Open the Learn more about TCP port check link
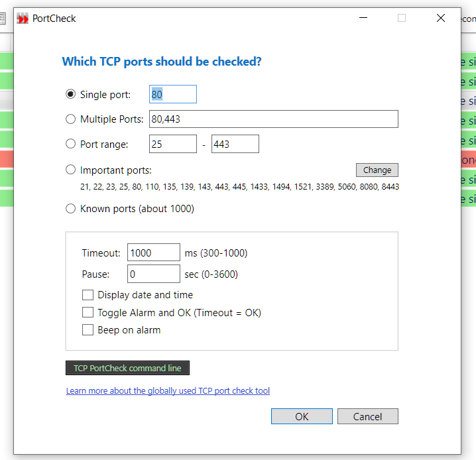This screenshot has width=476, height=460. pos(168,390)
